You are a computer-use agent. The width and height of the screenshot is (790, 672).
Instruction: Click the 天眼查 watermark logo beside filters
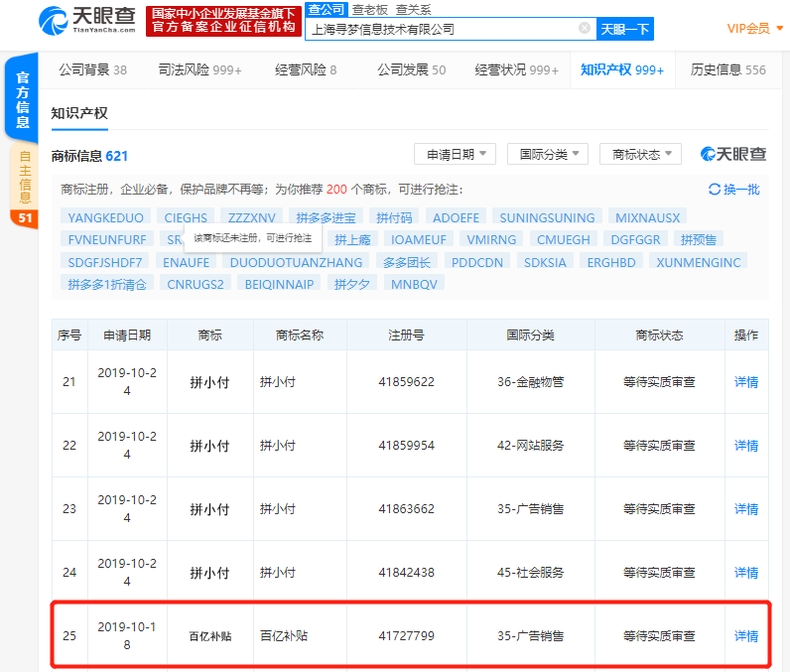[x=733, y=154]
